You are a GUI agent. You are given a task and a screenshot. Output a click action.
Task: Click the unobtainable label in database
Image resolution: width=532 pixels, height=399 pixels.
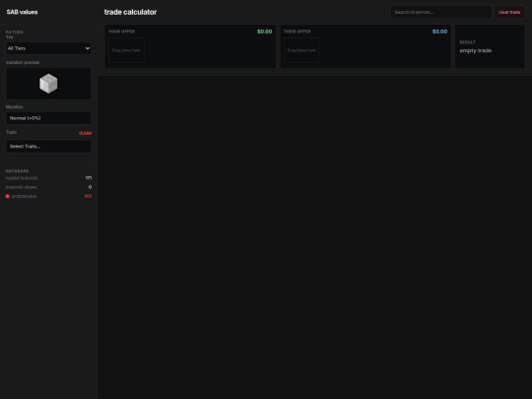point(24,196)
